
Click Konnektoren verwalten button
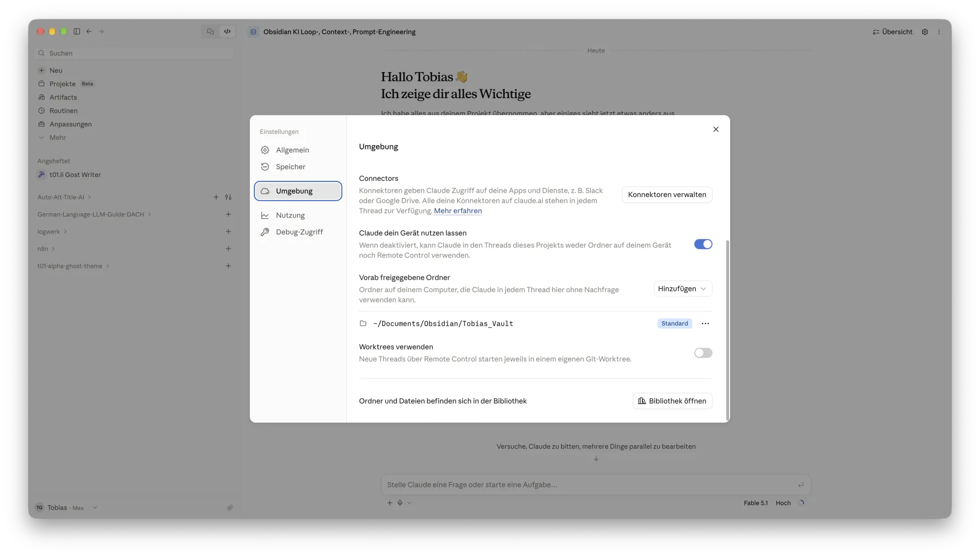[x=667, y=195]
